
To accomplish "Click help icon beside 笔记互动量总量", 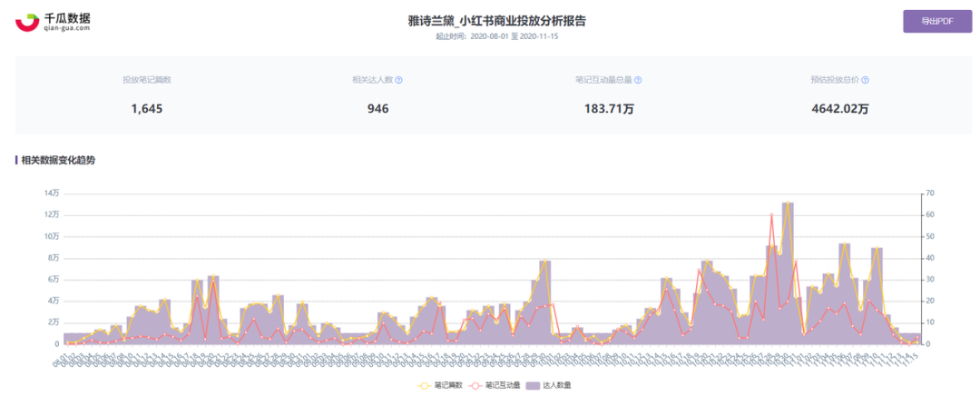I will tap(638, 80).
